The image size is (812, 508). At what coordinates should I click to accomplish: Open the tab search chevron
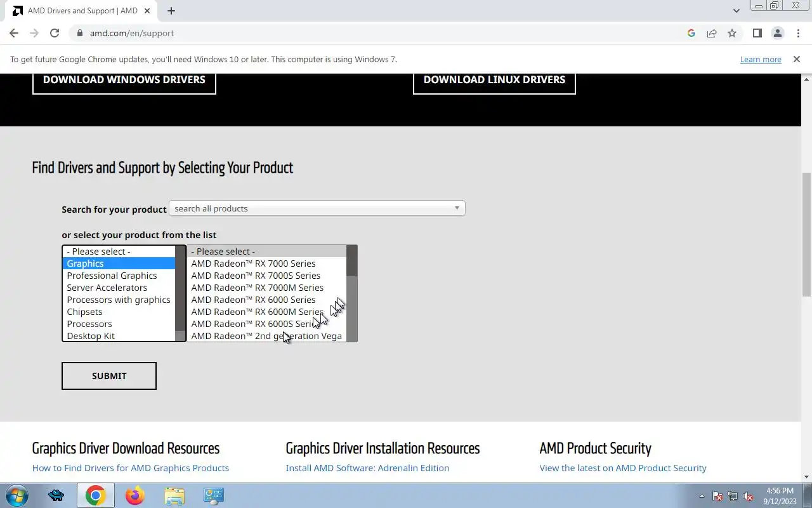tap(736, 11)
